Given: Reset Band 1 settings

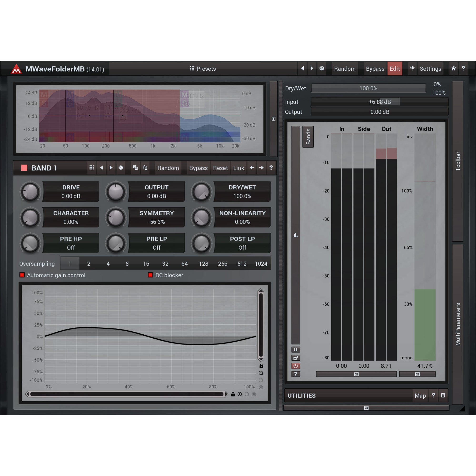Looking at the screenshot, I should [x=221, y=168].
